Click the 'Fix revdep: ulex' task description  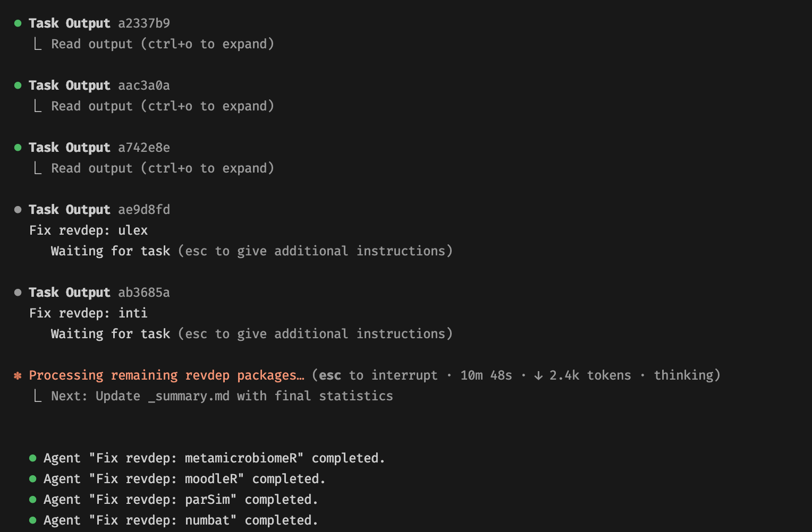89,230
